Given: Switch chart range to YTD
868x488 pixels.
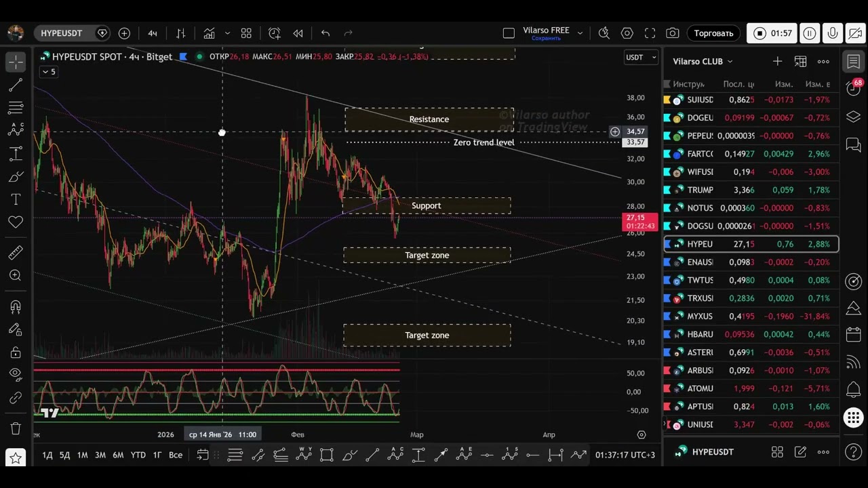Looking at the screenshot, I should (x=138, y=455).
